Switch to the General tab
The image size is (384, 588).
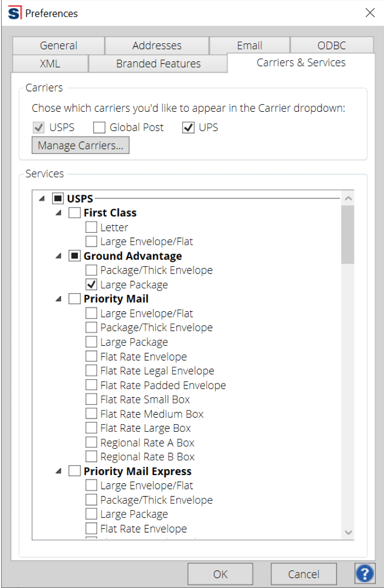[58, 45]
